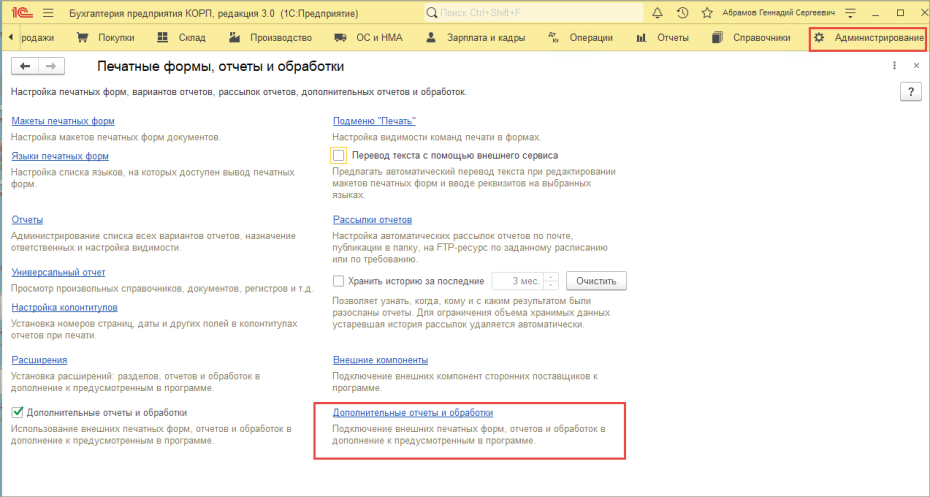The width and height of the screenshot is (930, 497).
Task: Decrease months value with spinner down
Action: tap(550, 285)
